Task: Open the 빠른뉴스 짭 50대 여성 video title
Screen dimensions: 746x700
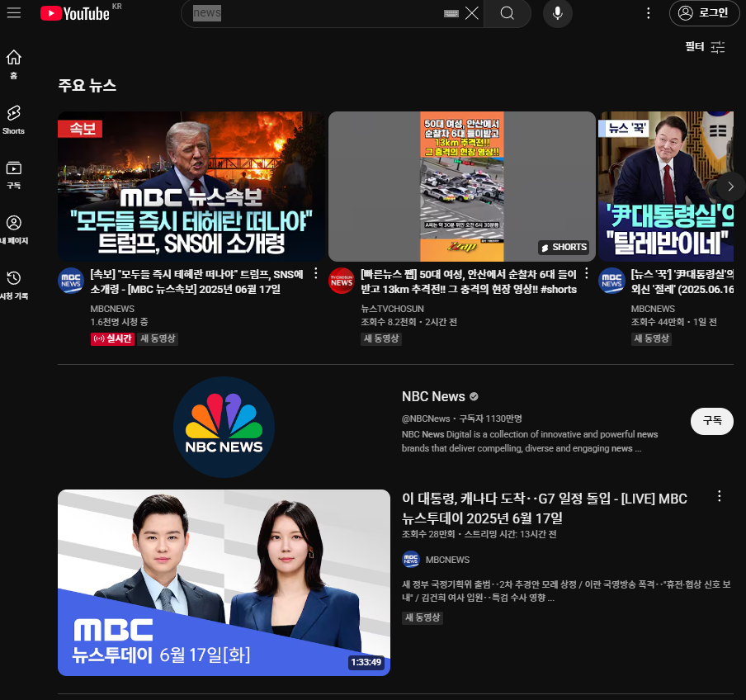Action: pos(469,281)
